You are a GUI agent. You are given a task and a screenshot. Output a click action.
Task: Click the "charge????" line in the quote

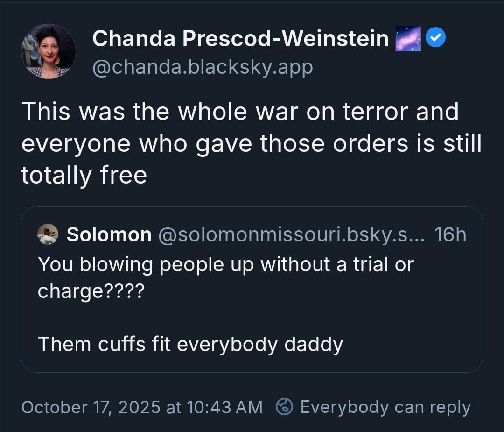coord(91,291)
